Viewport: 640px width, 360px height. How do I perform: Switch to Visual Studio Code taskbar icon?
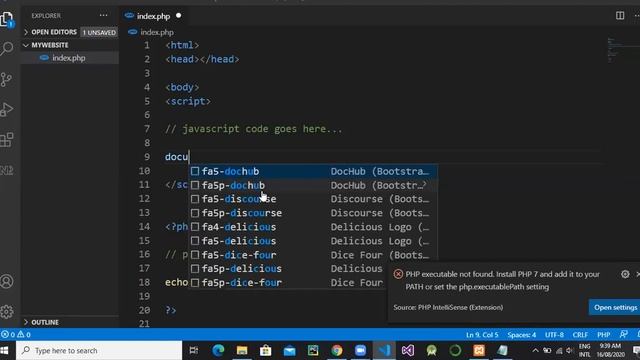point(384,350)
